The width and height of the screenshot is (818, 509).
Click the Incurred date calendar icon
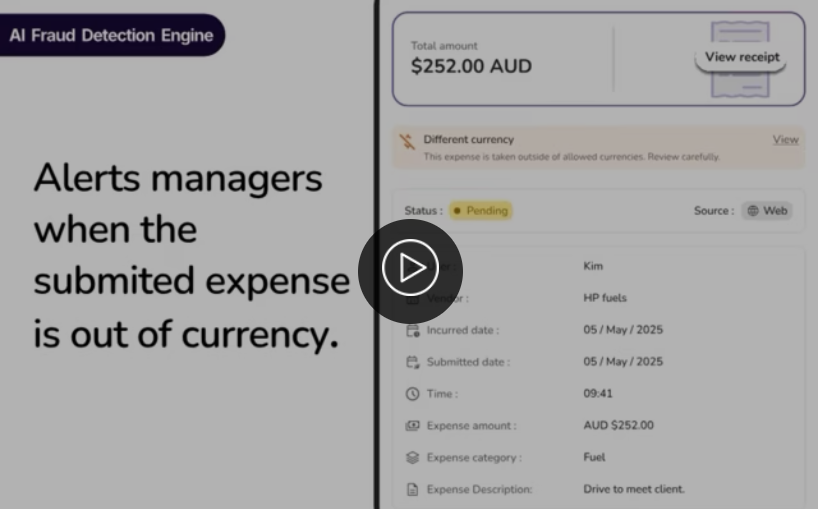point(413,331)
